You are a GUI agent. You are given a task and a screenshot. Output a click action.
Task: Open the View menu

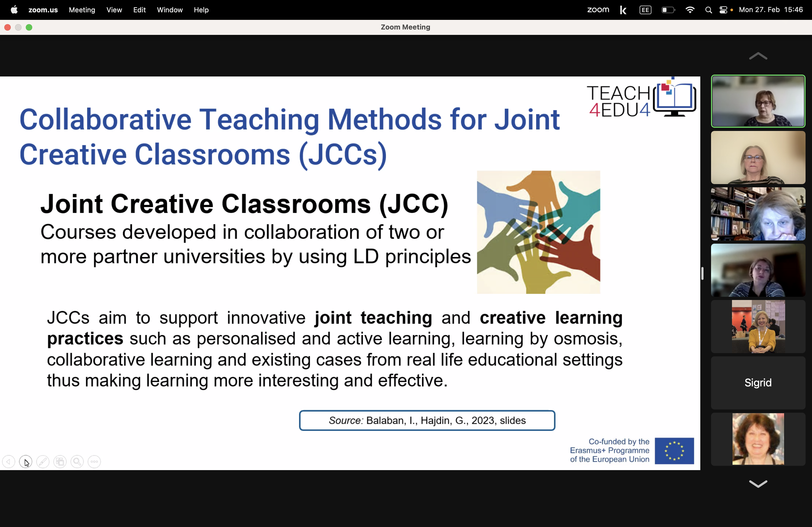click(x=114, y=10)
